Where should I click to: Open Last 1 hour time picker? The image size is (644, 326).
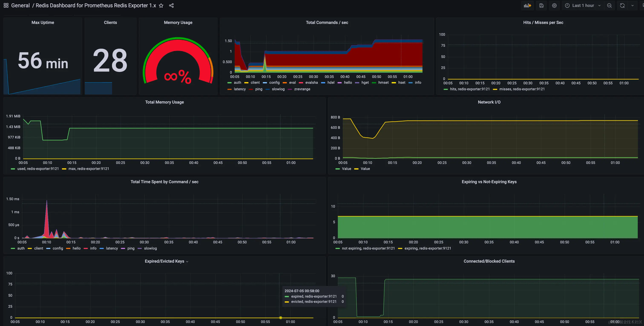(x=583, y=6)
